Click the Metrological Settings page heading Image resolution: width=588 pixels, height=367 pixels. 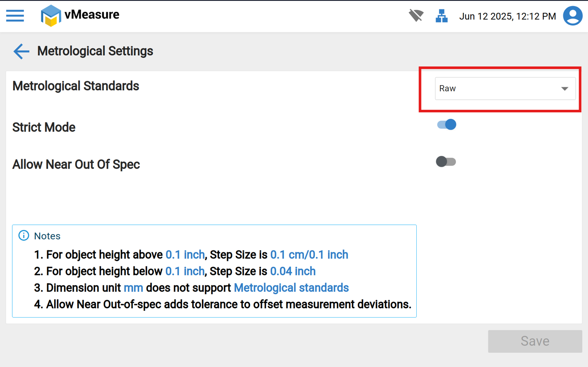(x=95, y=51)
